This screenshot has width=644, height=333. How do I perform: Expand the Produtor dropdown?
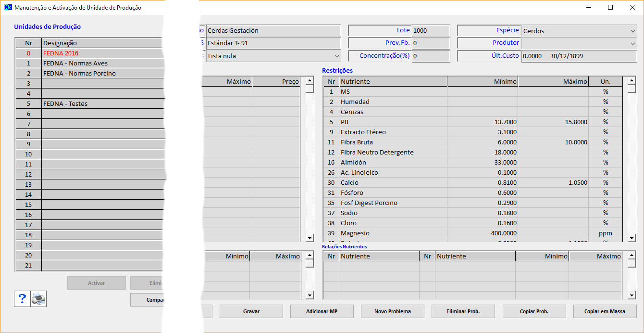pos(579,43)
